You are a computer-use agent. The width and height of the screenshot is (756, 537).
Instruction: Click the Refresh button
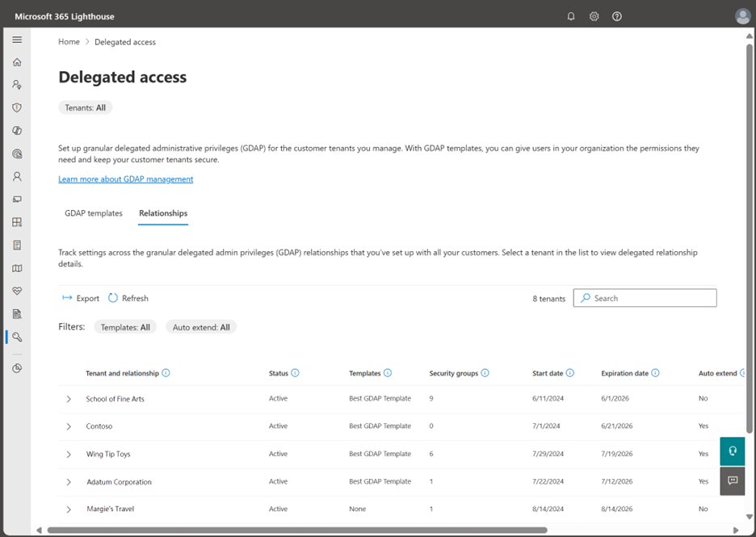tap(128, 299)
